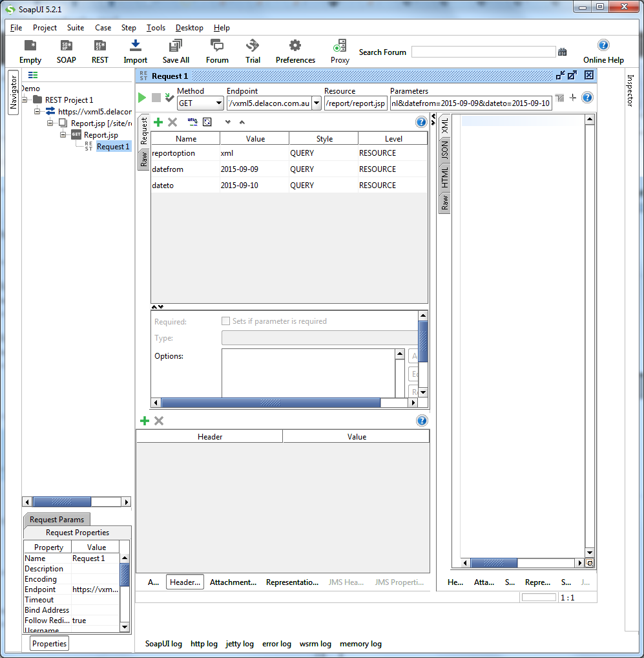Image resolution: width=644 pixels, height=658 pixels.
Task: Click the binoculars search forum icon
Action: click(562, 52)
